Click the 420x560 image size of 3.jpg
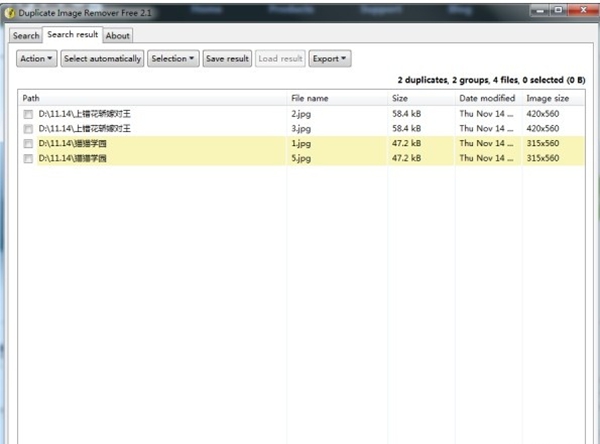This screenshot has width=600, height=444. click(543, 128)
